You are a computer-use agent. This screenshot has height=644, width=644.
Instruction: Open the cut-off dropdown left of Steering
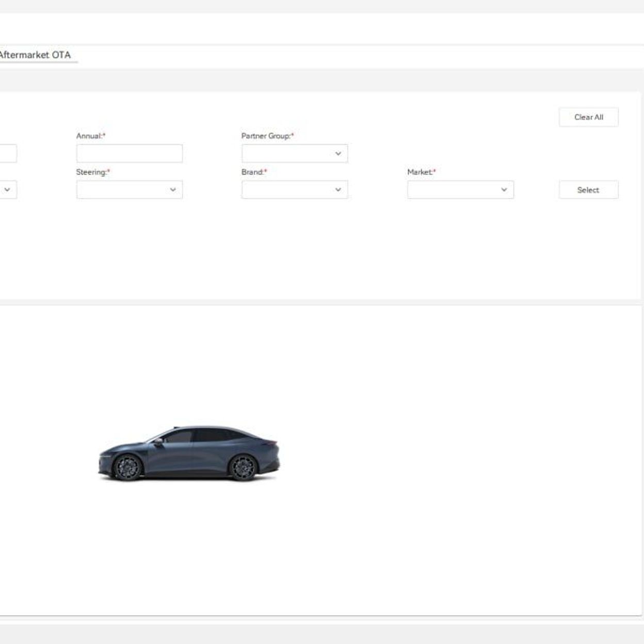point(8,189)
